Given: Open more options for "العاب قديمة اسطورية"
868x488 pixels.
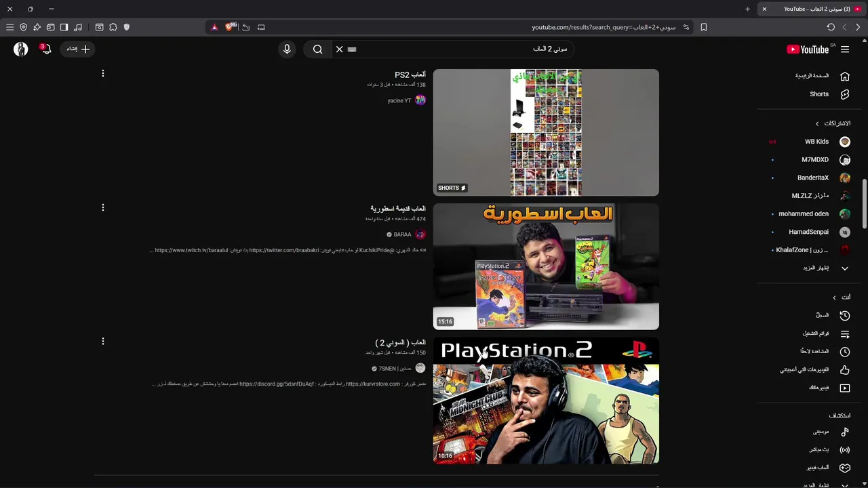Looking at the screenshot, I should point(103,207).
